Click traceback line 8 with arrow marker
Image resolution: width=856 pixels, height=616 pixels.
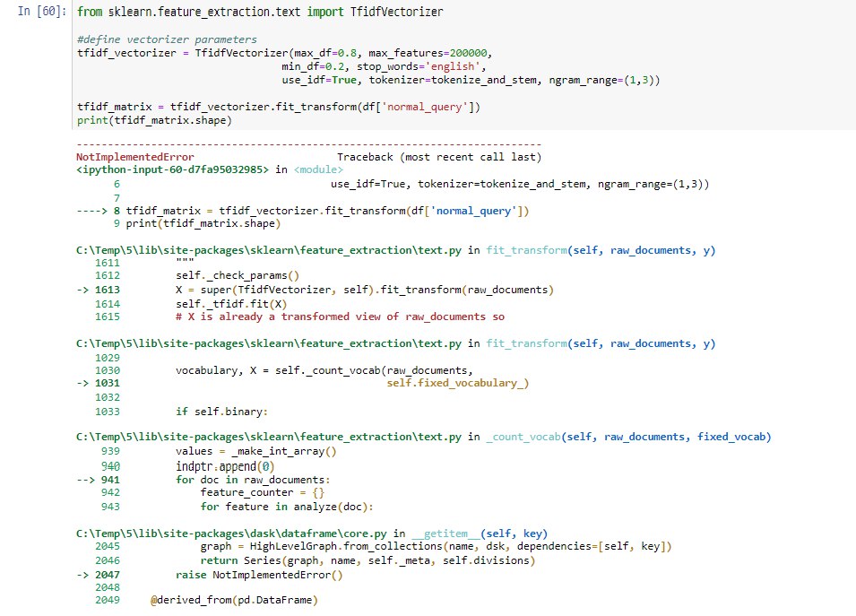point(302,211)
